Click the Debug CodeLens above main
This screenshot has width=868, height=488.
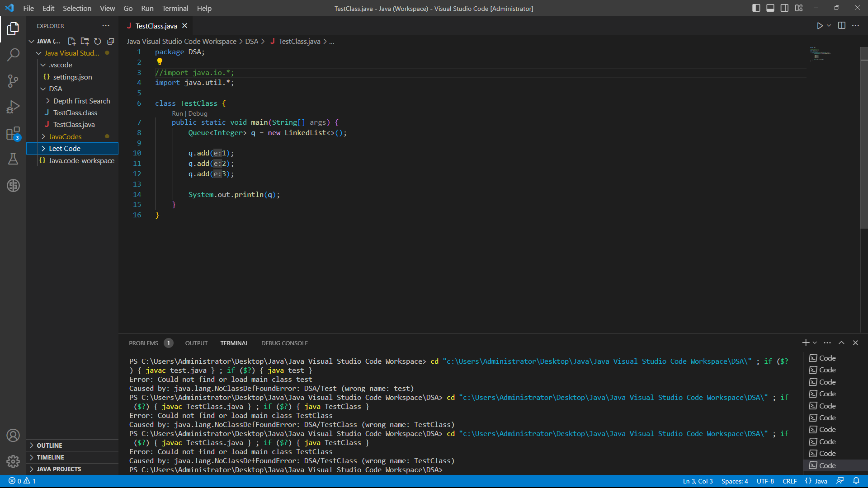tap(198, 113)
